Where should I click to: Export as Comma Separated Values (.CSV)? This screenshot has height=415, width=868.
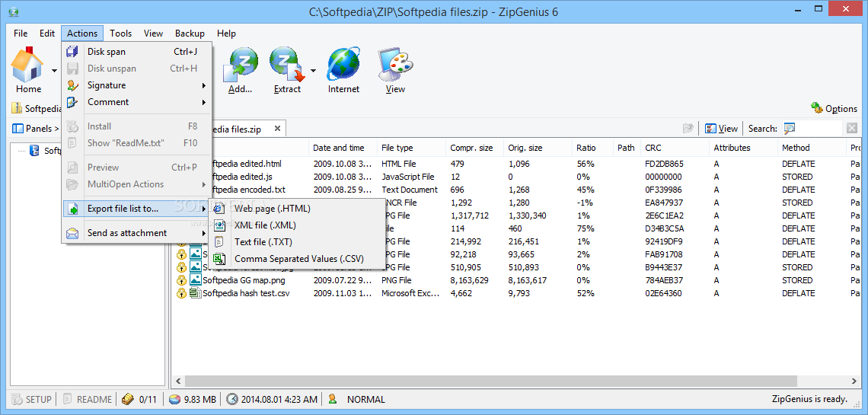pos(295,258)
